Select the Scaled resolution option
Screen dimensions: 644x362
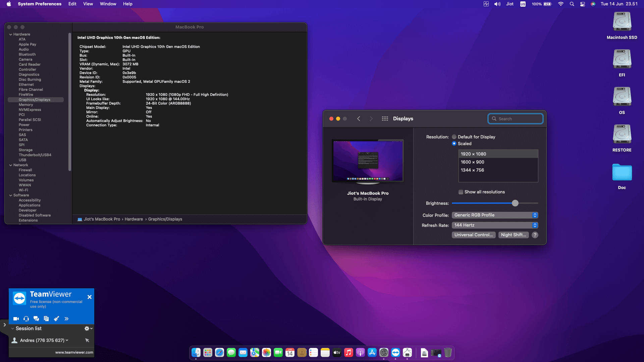[454, 143]
